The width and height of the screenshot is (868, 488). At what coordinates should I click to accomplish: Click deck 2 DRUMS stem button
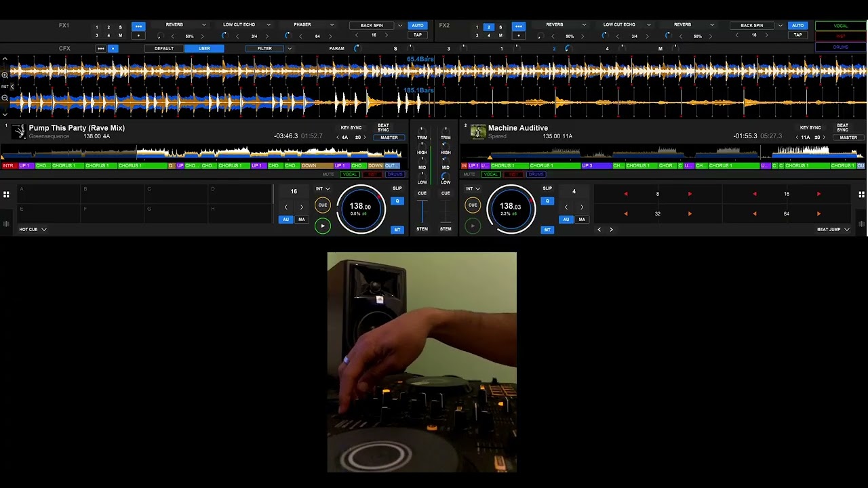pos(536,174)
